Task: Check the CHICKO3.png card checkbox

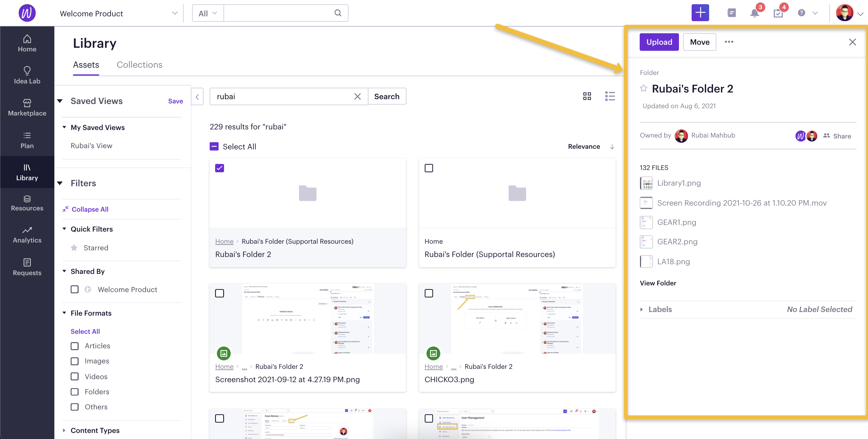Action: [429, 293]
